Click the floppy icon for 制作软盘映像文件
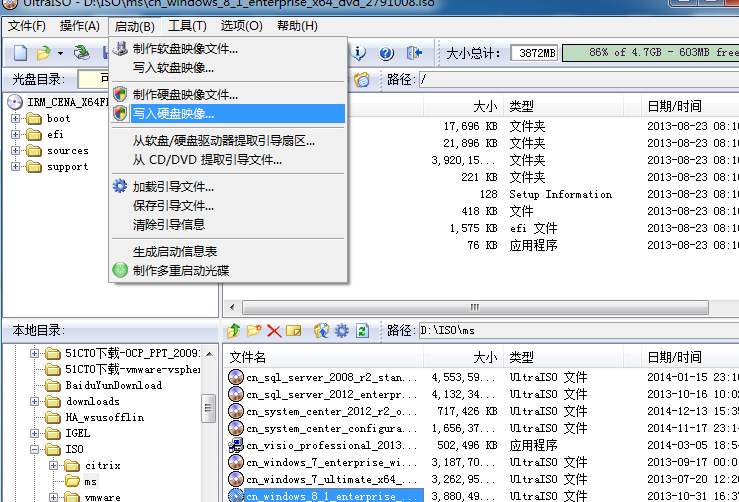The image size is (739, 502). point(120,49)
